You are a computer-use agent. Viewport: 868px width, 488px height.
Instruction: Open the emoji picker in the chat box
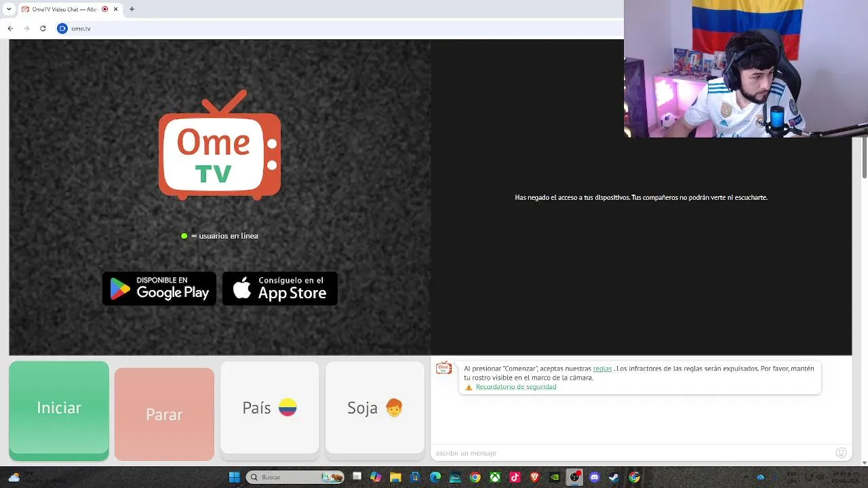pos(841,453)
